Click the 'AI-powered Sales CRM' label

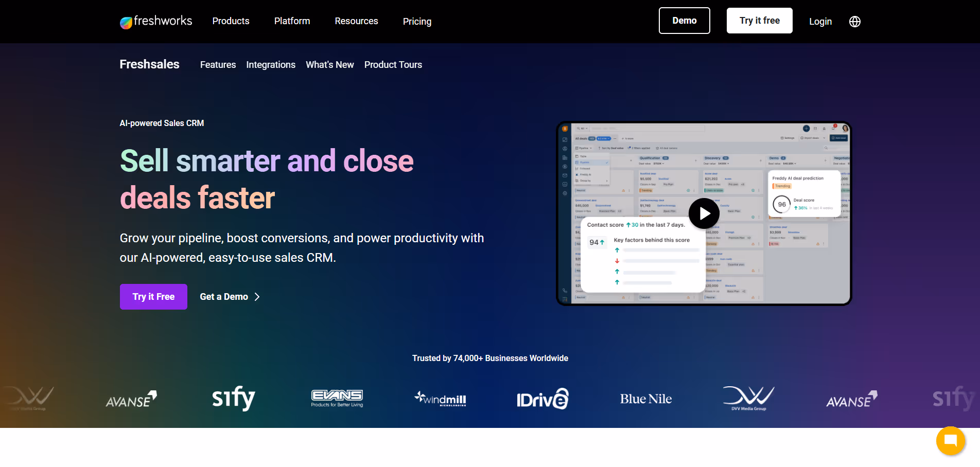162,123
